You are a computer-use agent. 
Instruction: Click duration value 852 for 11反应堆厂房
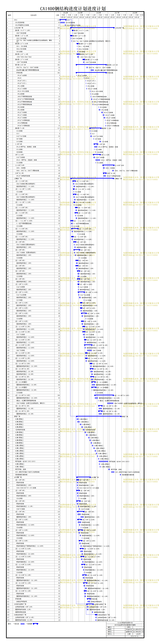point(59,28)
